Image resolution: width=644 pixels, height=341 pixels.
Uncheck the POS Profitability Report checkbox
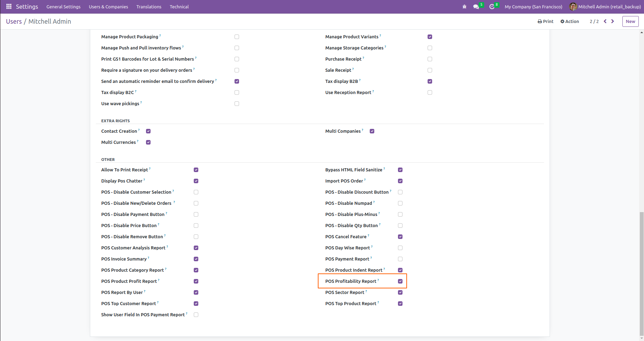[400, 281]
